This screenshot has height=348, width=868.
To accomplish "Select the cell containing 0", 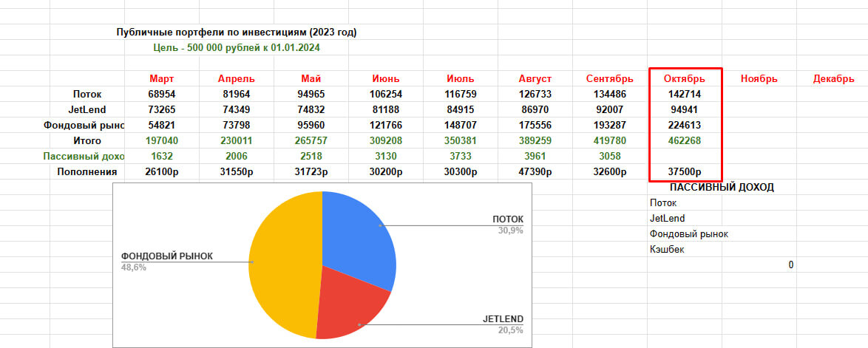I will pyautogui.click(x=759, y=265).
